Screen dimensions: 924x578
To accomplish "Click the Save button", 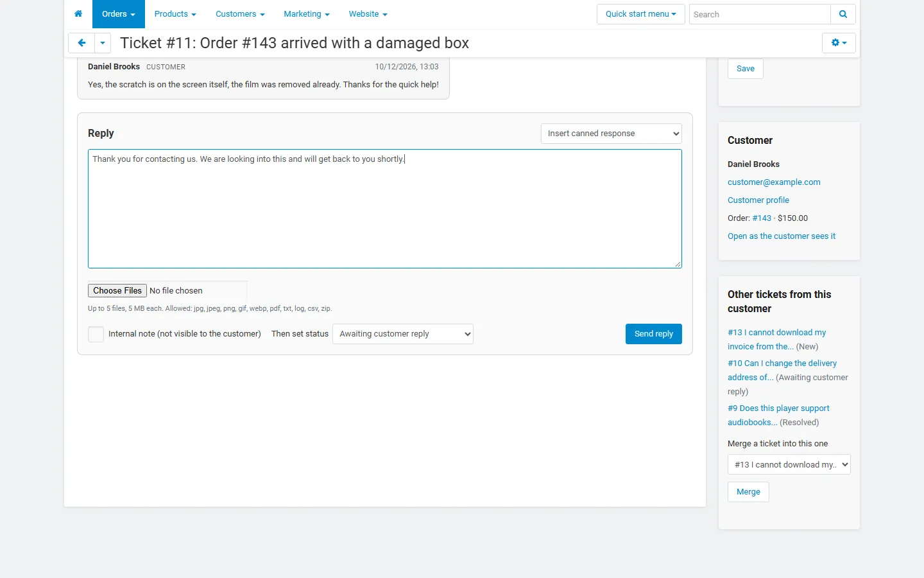I will (746, 69).
